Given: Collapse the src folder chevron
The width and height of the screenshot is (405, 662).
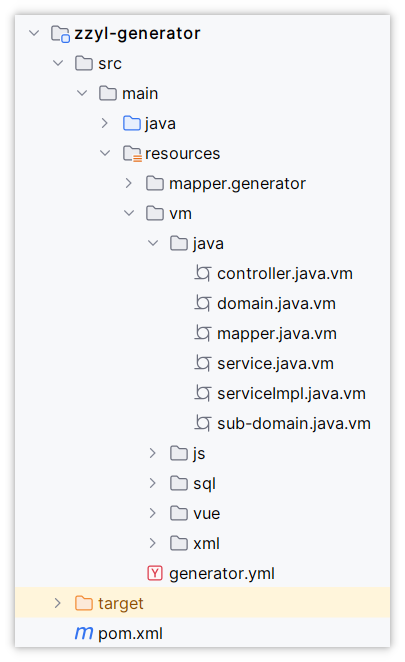Looking at the screenshot, I should pos(58,63).
